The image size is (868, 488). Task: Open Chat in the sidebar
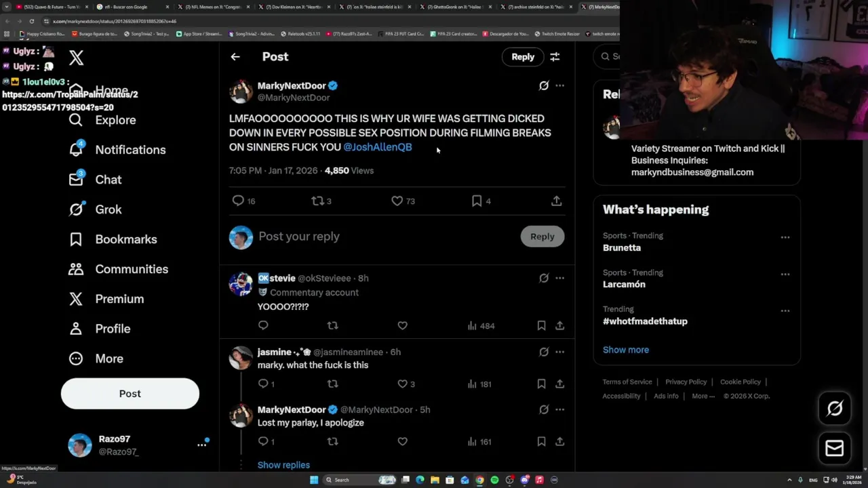coord(95,180)
